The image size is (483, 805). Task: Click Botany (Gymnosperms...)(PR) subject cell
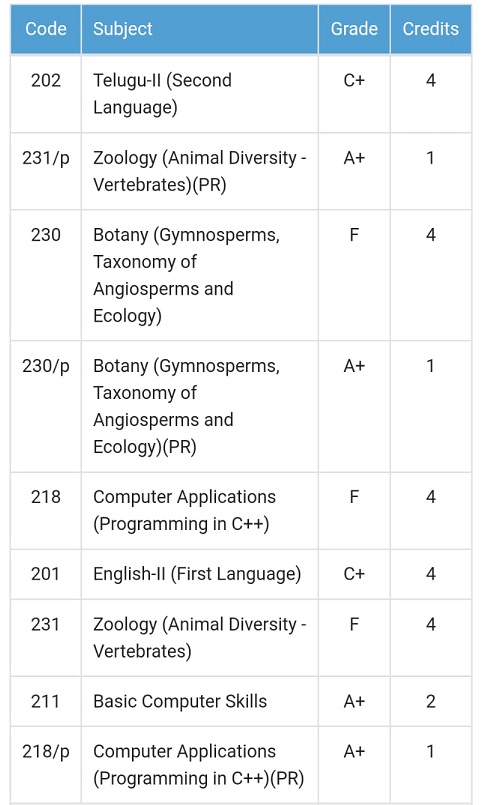(x=199, y=407)
